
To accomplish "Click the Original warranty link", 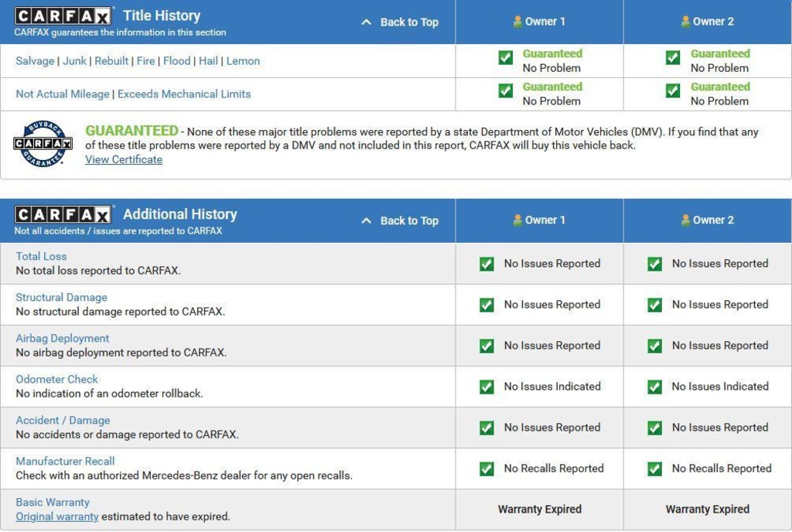I will point(57,516).
